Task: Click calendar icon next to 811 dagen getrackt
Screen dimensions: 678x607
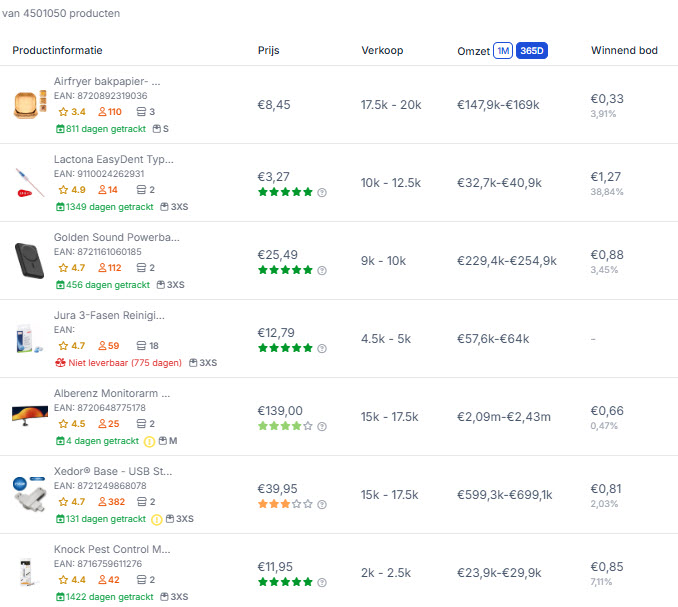Action: (x=60, y=129)
